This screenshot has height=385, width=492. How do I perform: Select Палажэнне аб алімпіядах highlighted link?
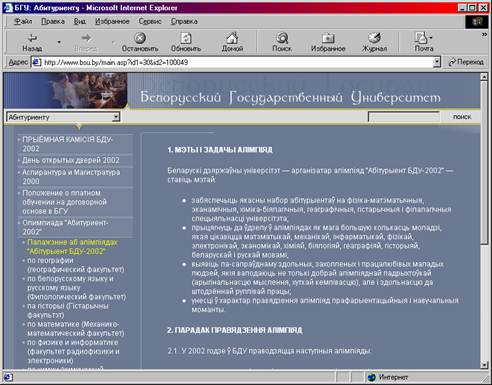72,247
